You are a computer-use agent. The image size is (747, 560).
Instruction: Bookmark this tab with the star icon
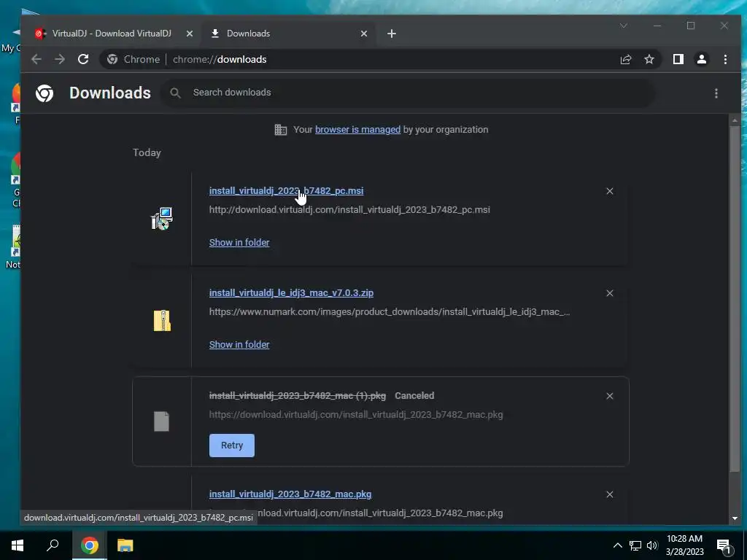point(649,59)
